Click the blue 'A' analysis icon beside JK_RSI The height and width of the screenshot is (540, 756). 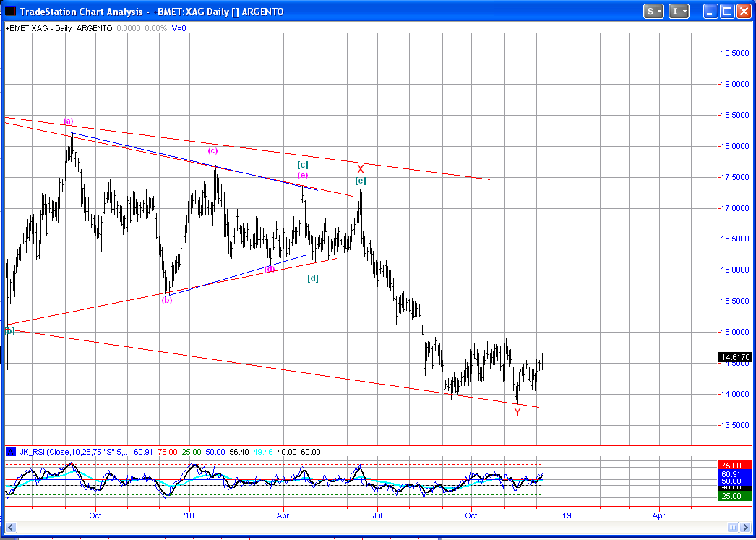pyautogui.click(x=10, y=453)
